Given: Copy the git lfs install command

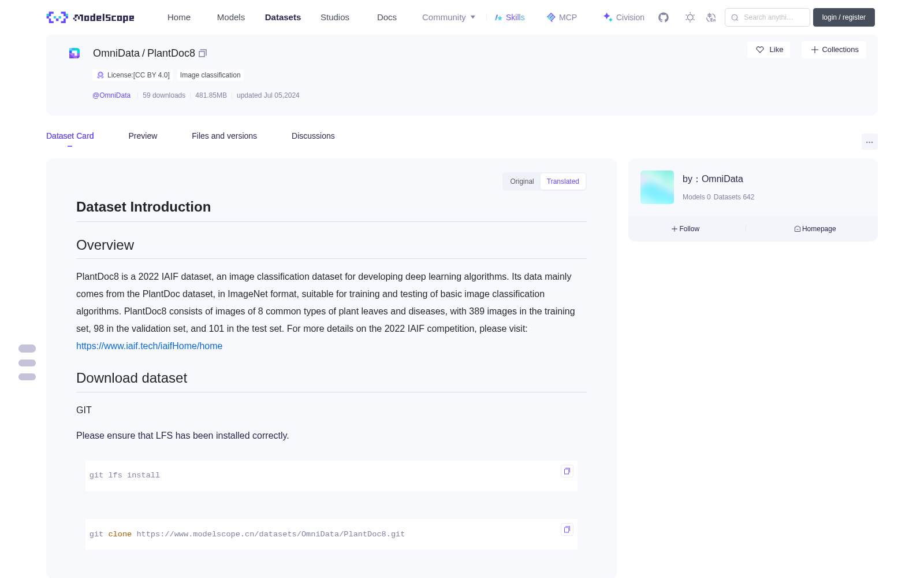Looking at the screenshot, I should tap(567, 471).
